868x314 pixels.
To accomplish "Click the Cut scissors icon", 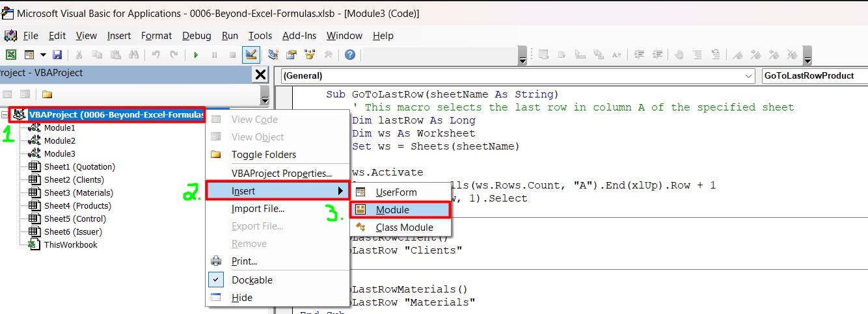I will click(79, 55).
